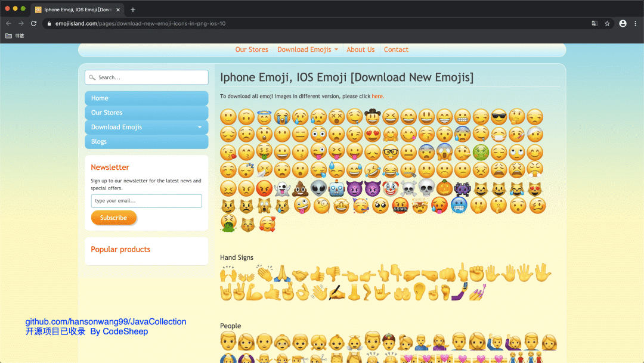Select the robot face emoji

(x=336, y=188)
